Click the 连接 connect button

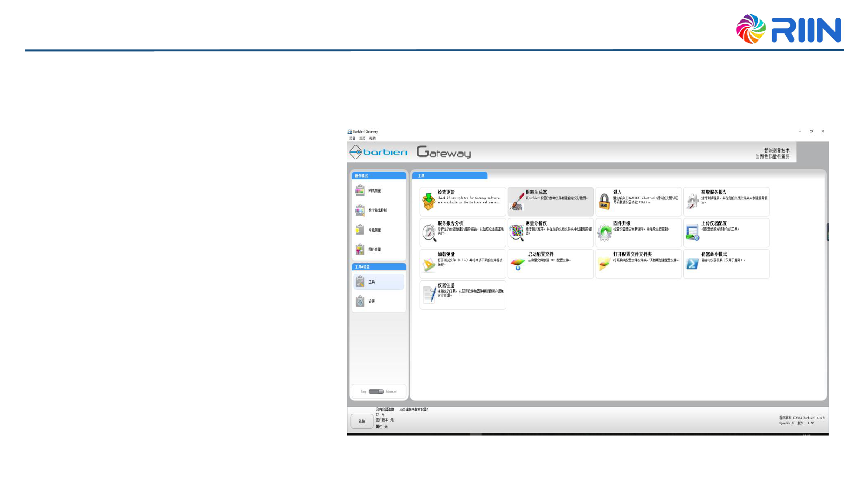(x=362, y=421)
